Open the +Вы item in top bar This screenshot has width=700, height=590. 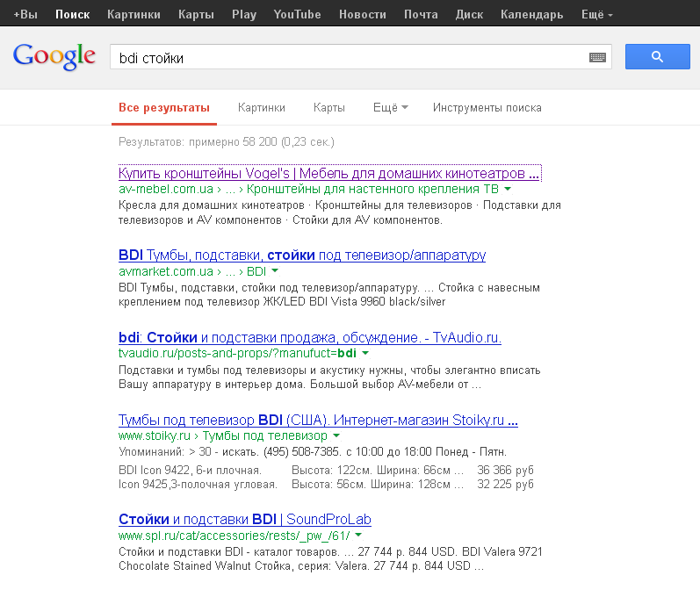[x=25, y=14]
